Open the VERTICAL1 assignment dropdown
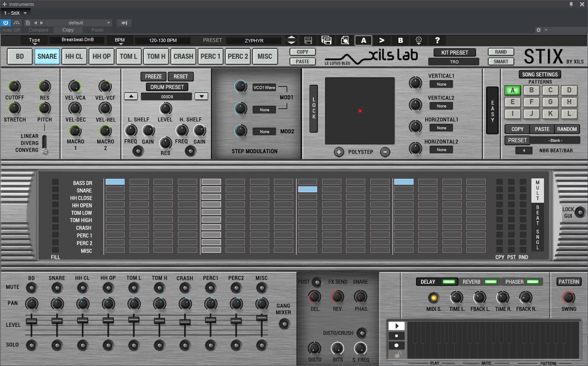 pos(442,84)
